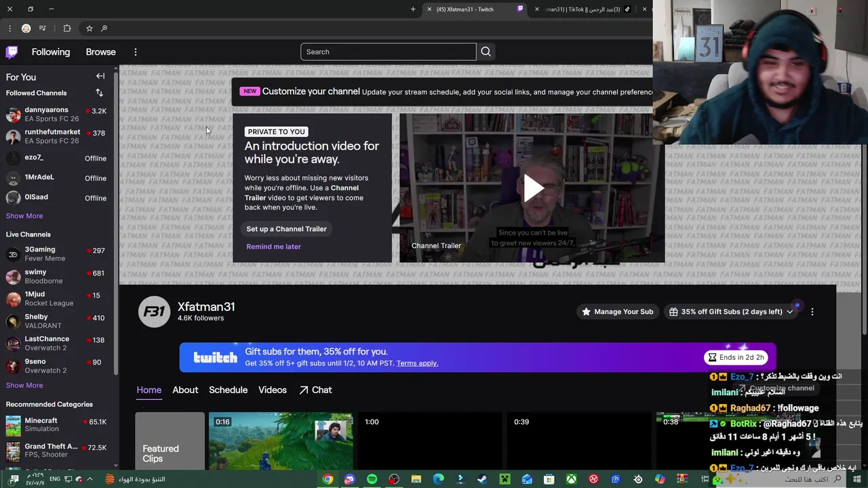Viewport: 868px width, 488px height.
Task: Go to the Following page
Action: [x=51, y=52]
